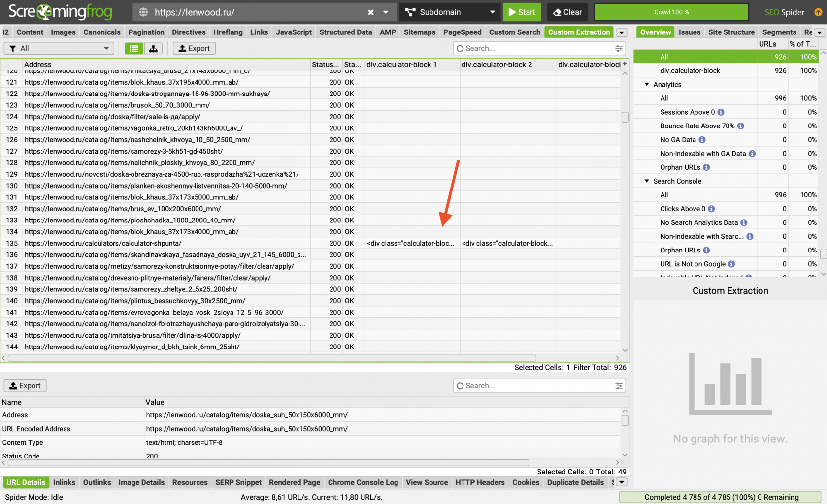827x504 pixels.
Task: Focus the lower Search field
Action: point(539,386)
